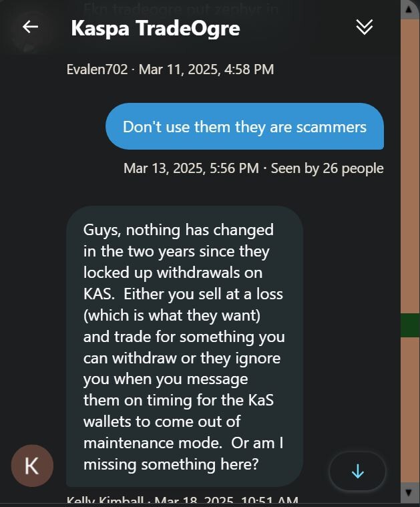Click the Kelly Kimball sender name

(105, 500)
